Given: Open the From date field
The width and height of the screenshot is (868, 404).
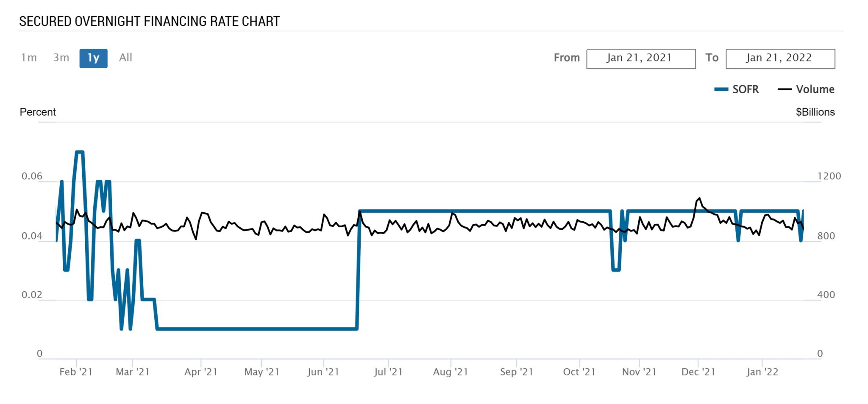Looking at the screenshot, I should pos(641,58).
